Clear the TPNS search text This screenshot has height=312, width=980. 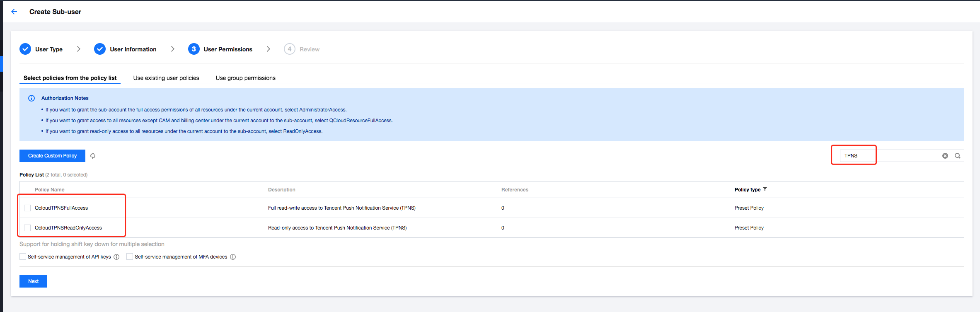pyautogui.click(x=945, y=156)
